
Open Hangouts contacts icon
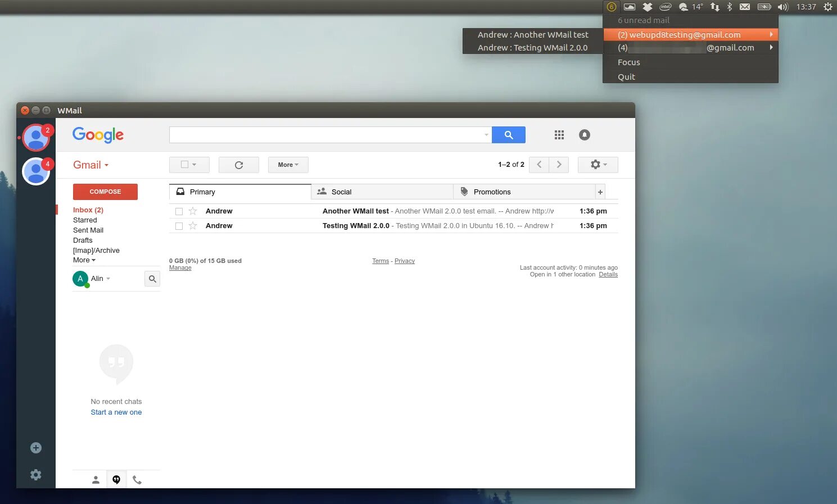(x=96, y=480)
